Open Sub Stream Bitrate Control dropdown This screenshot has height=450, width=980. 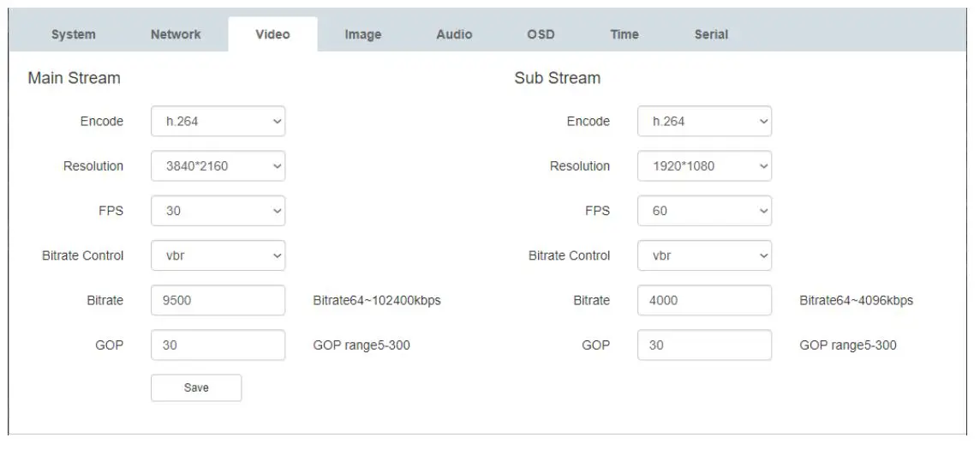tap(704, 255)
